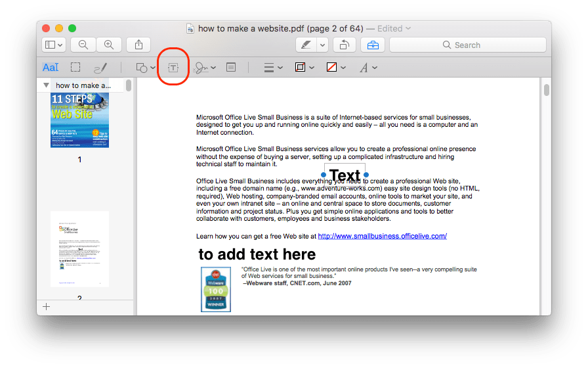Click the sidebar scrollbar handle

129,85
